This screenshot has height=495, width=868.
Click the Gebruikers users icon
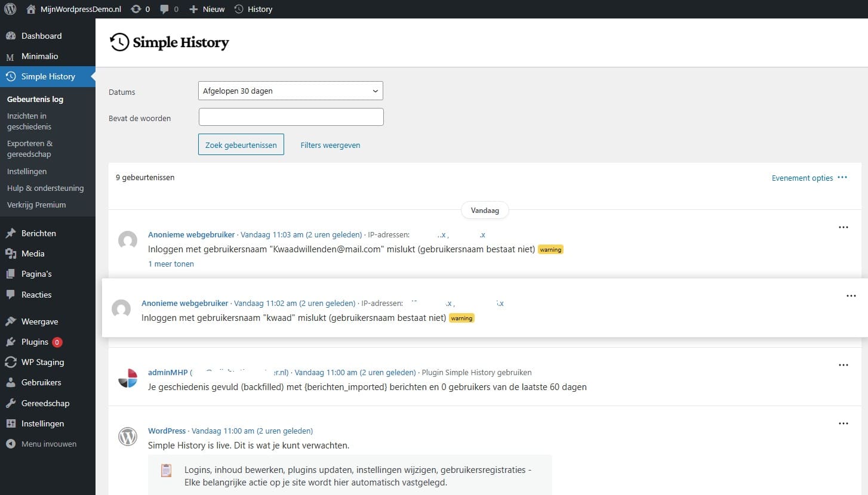tap(10, 382)
